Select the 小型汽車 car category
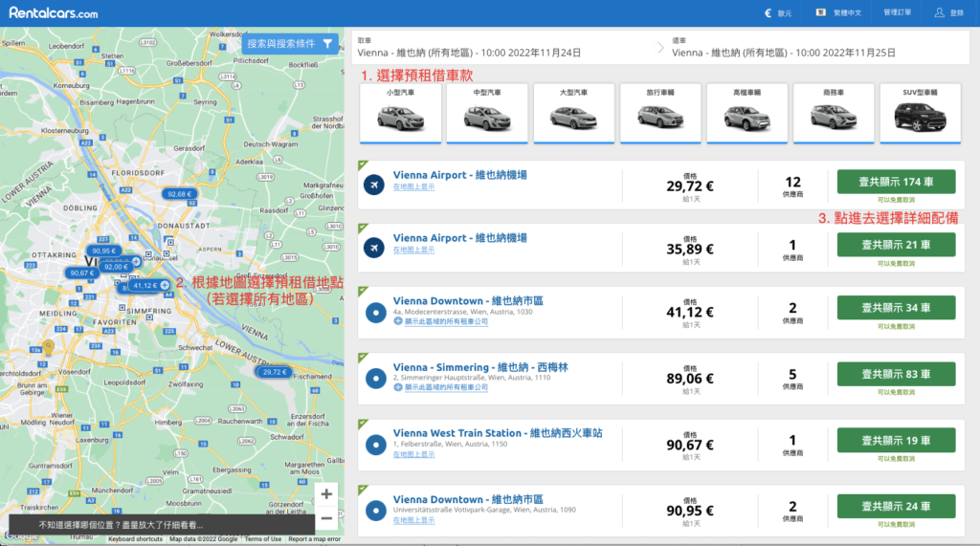Image resolution: width=980 pixels, height=546 pixels. coord(401,113)
